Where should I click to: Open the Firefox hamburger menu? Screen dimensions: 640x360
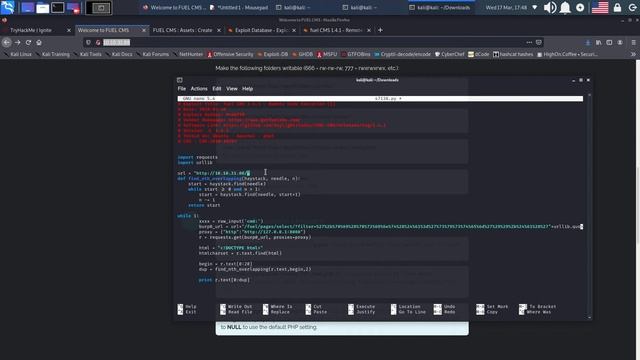pyautogui.click(x=633, y=42)
